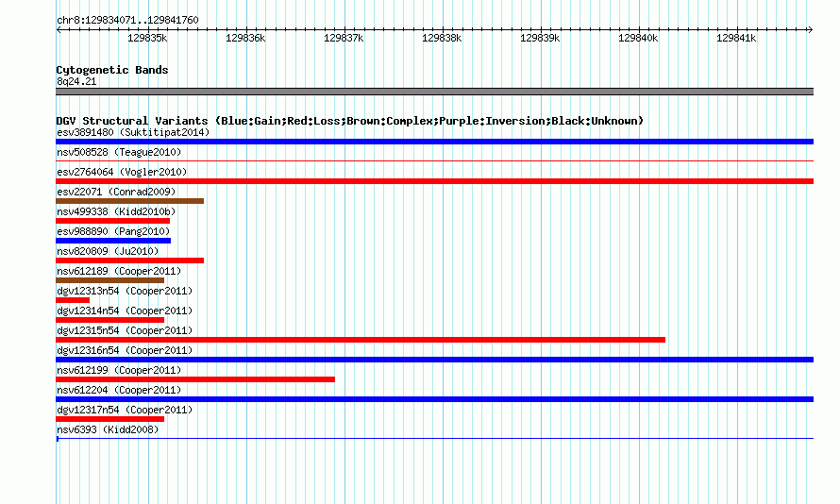This screenshot has width=840, height=504.
Task: Select the thin blue line of nsv6393
Action: pos(434,439)
